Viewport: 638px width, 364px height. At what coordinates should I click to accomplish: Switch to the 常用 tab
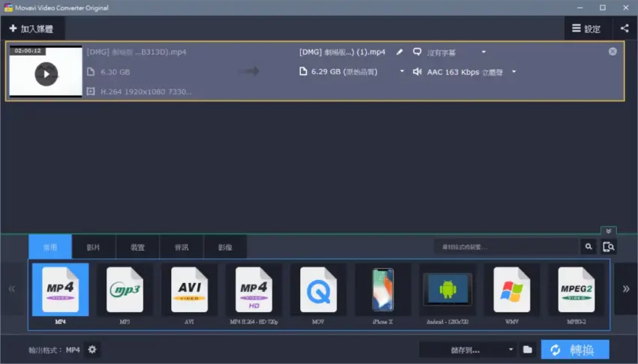(50, 247)
